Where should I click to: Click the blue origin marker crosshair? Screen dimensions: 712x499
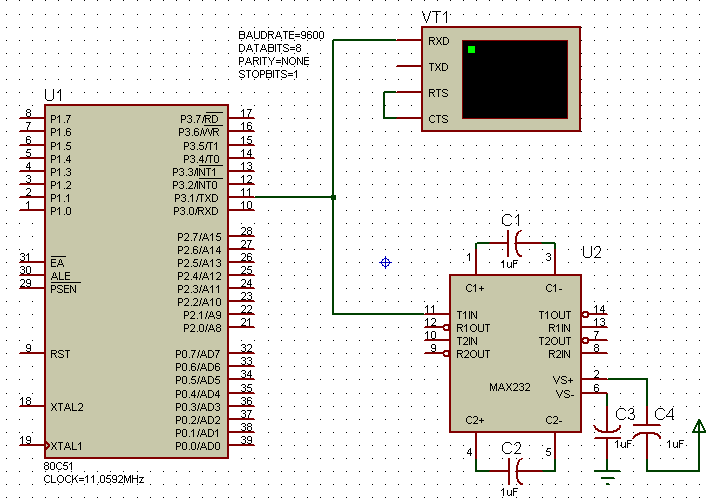385,262
